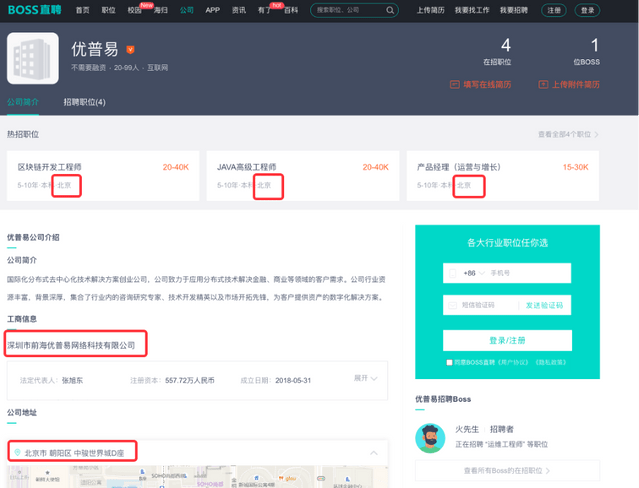Click the 注册 button
Image resolution: width=639 pixels, height=488 pixels.
coord(554,10)
